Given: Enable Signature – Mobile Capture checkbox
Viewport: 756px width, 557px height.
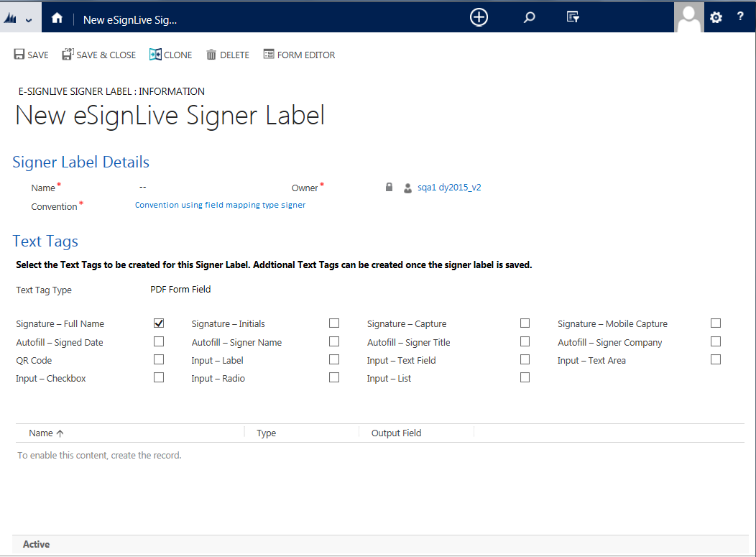Looking at the screenshot, I should click(716, 323).
